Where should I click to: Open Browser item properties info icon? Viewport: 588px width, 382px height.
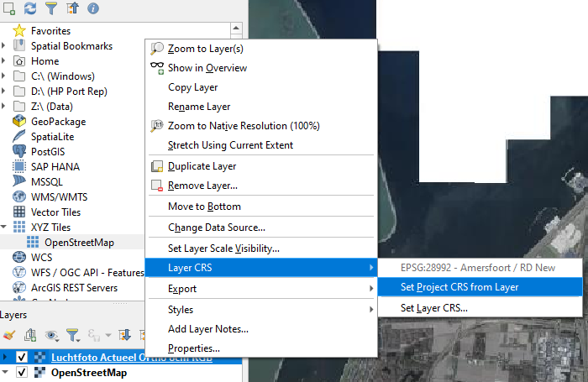click(93, 8)
